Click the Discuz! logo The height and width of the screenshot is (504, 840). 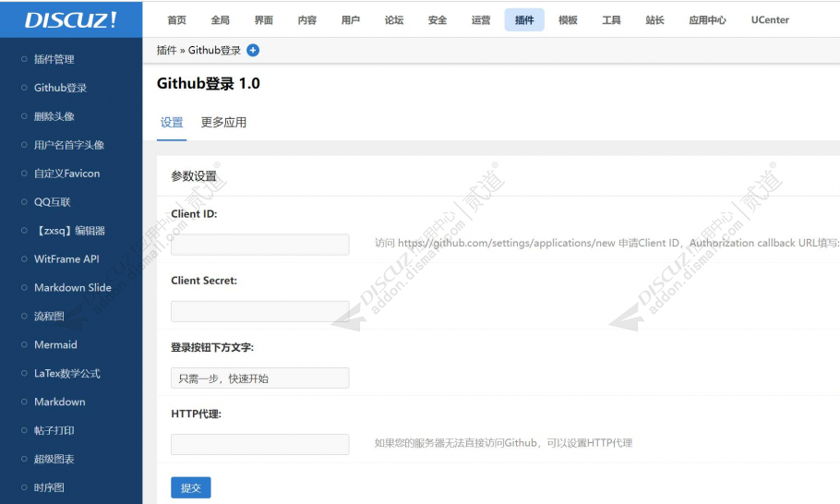(71, 19)
